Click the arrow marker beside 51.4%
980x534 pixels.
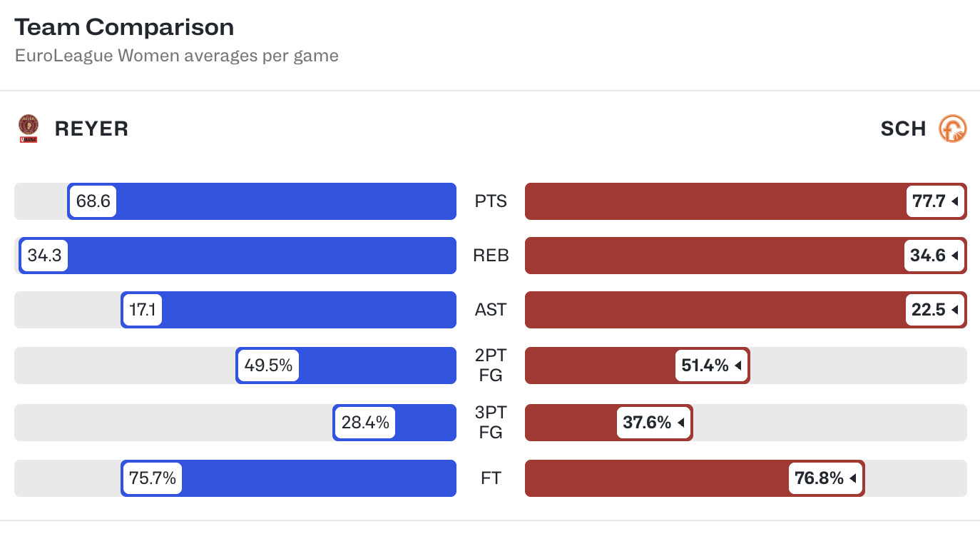tap(737, 366)
